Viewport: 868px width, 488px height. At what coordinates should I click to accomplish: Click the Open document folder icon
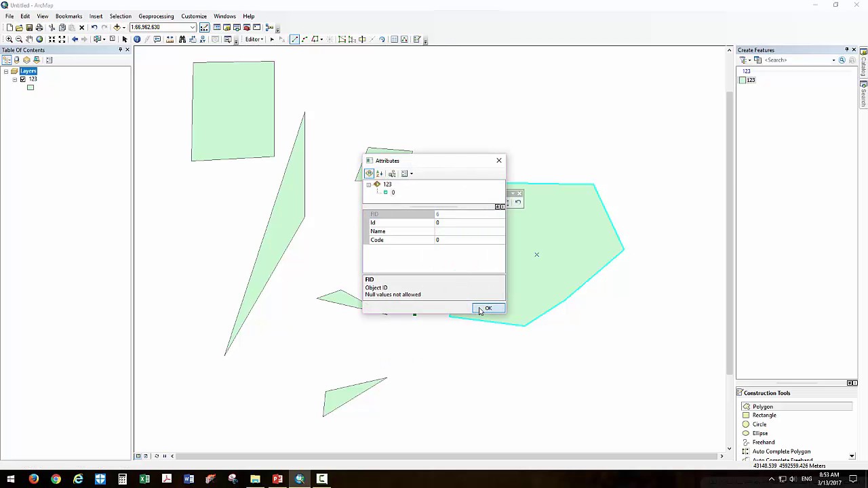[19, 27]
